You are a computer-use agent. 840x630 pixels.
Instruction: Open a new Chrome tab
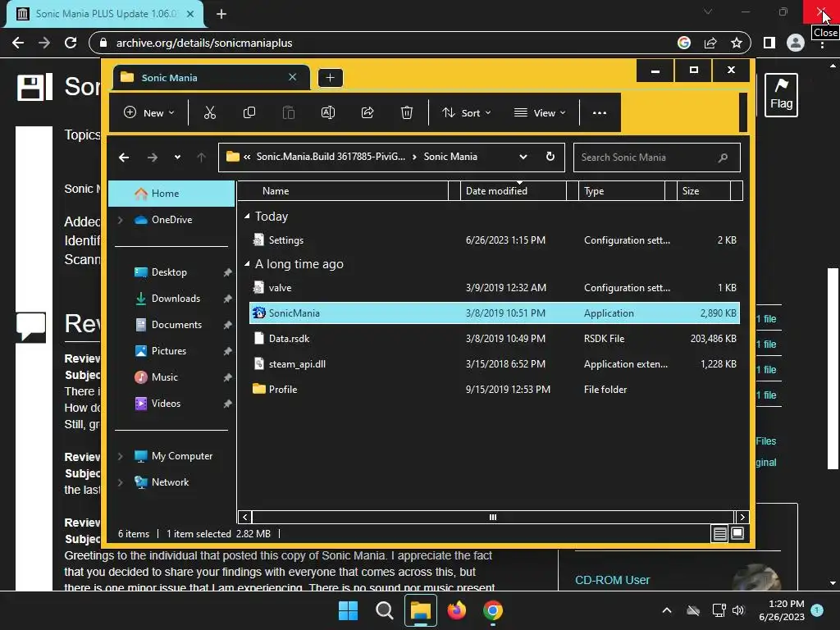(x=221, y=14)
